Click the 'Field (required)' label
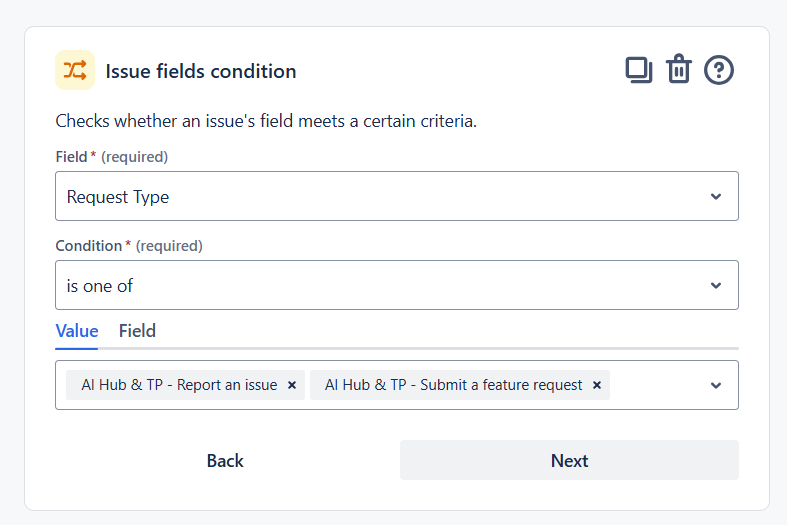The image size is (787, 525). pyautogui.click(x=111, y=157)
